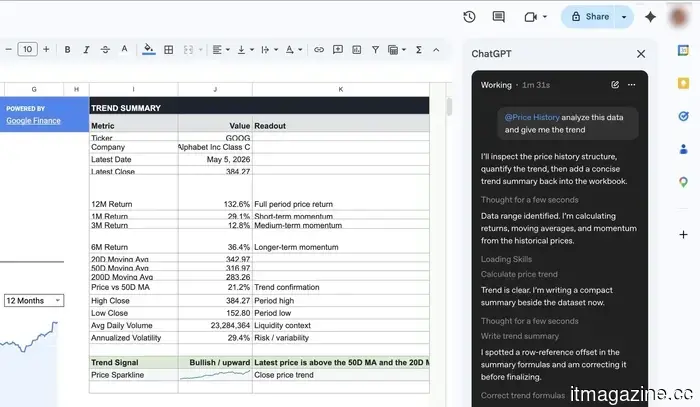
Task: Open the table views dropdown arrow
Action: pyautogui.click(x=404, y=50)
